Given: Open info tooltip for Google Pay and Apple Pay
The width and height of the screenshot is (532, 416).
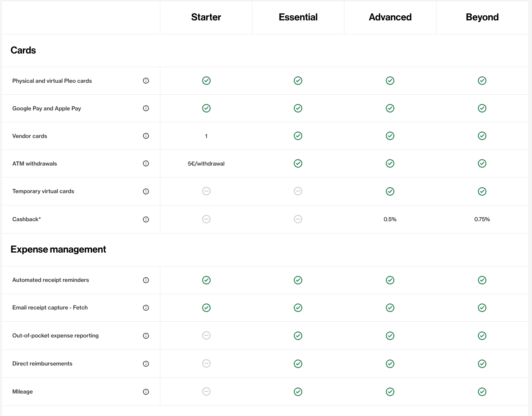Looking at the screenshot, I should pos(146,108).
